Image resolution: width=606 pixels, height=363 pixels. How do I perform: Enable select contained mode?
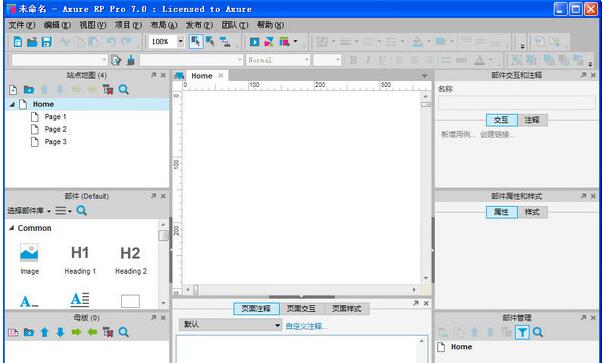tap(210, 41)
